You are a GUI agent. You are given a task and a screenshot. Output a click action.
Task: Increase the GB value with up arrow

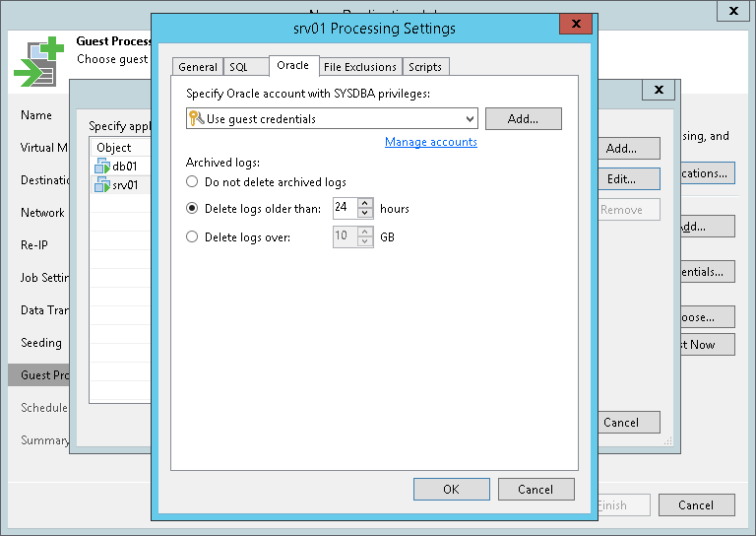(365, 232)
